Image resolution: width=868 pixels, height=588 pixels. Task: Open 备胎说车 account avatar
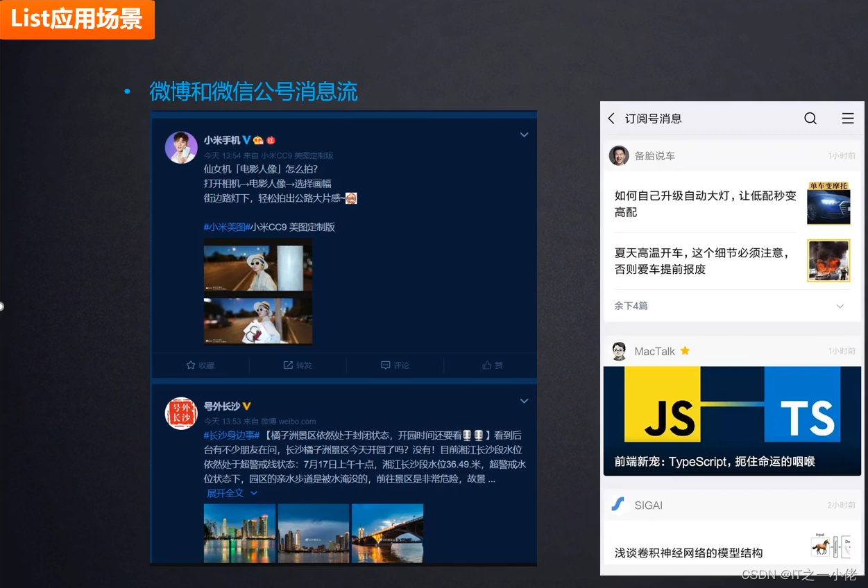coord(619,155)
